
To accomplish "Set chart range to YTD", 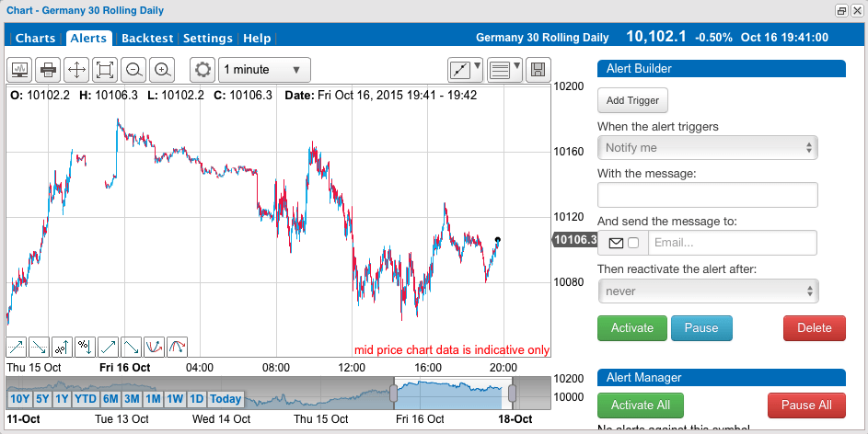I will point(86,399).
